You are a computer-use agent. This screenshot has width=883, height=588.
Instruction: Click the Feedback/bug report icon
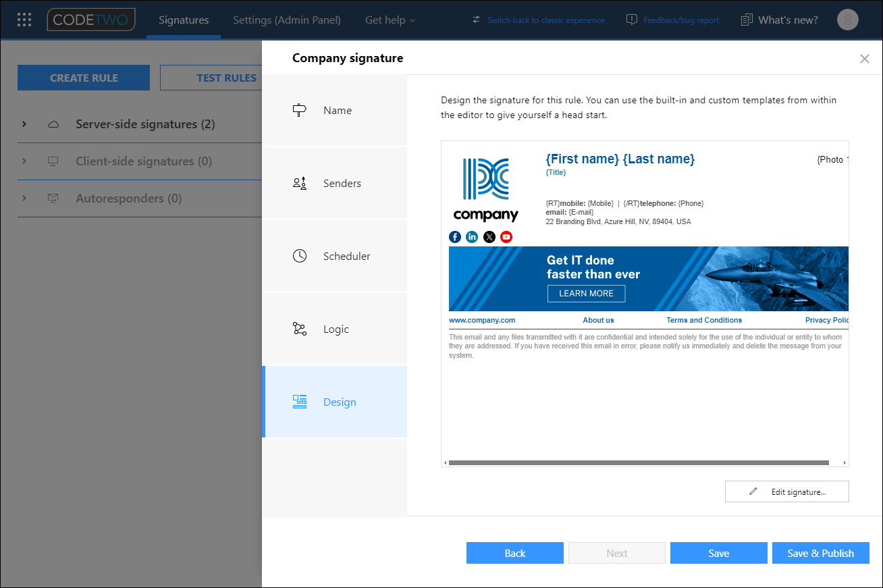click(x=631, y=20)
